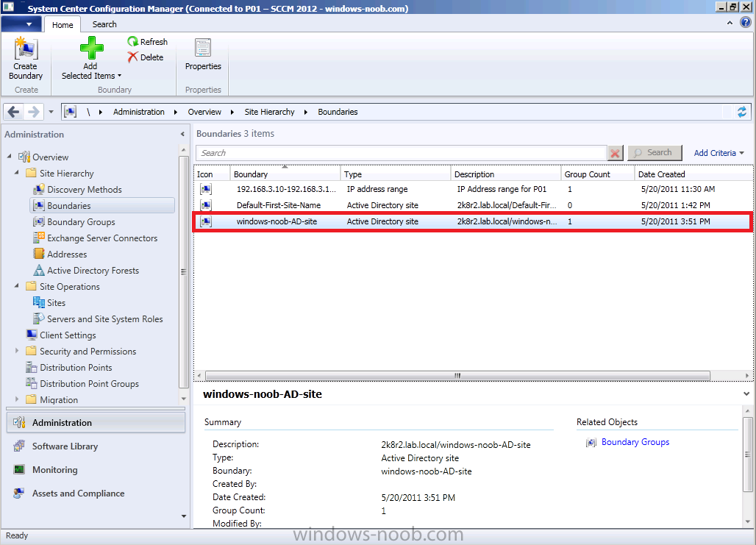Click Overview in the breadcrumb path

(204, 112)
